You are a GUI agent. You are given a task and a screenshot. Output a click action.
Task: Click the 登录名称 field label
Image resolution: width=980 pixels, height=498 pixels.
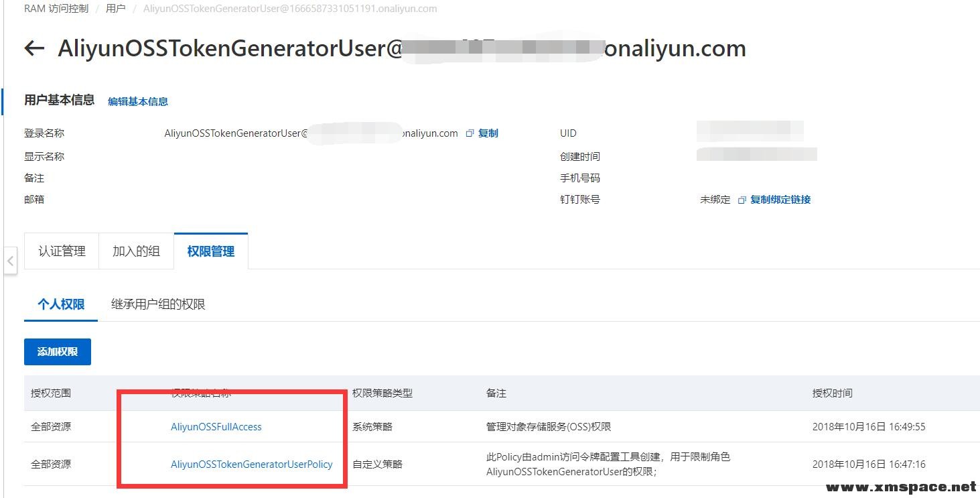click(44, 133)
